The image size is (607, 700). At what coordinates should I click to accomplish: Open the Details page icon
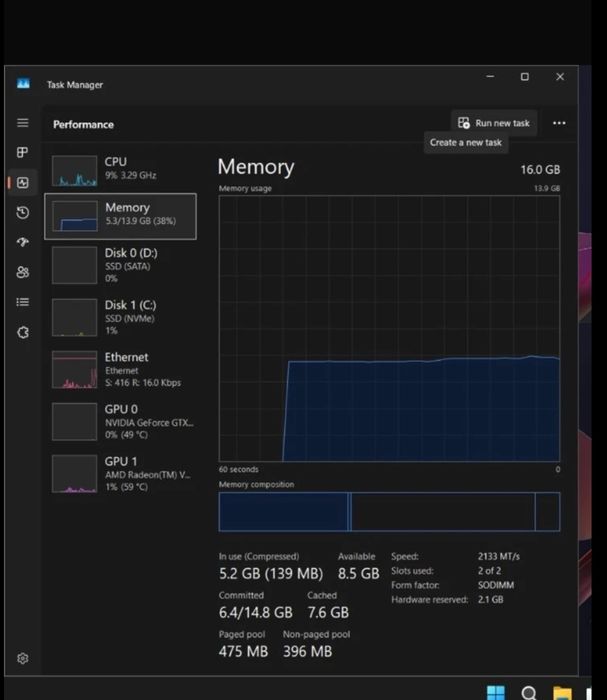(x=23, y=302)
